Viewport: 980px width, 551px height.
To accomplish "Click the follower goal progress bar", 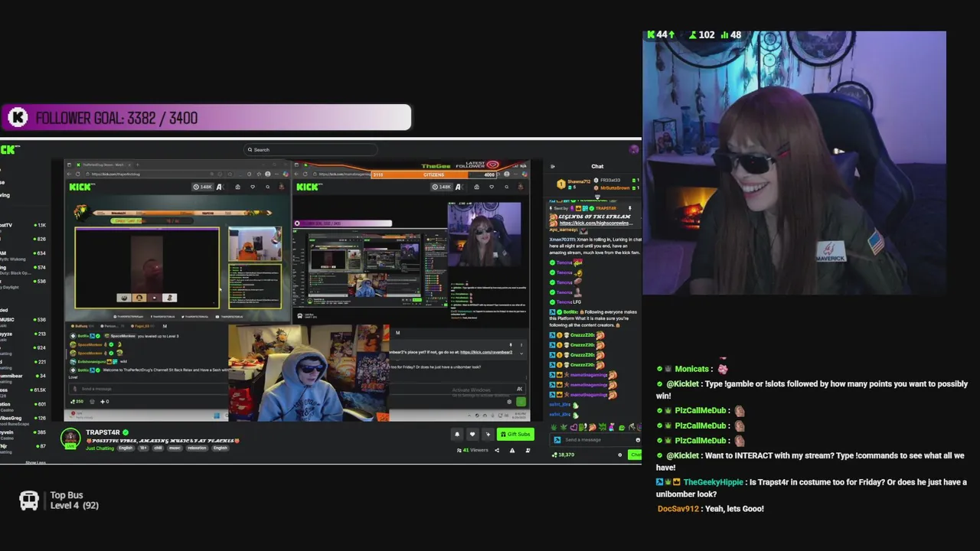I will 207,117.
